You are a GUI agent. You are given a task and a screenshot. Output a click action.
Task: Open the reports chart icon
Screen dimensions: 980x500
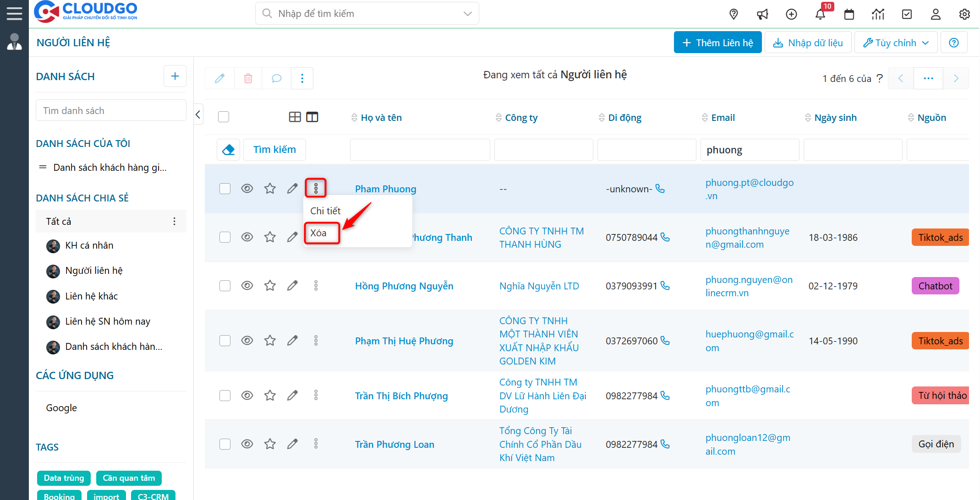878,14
